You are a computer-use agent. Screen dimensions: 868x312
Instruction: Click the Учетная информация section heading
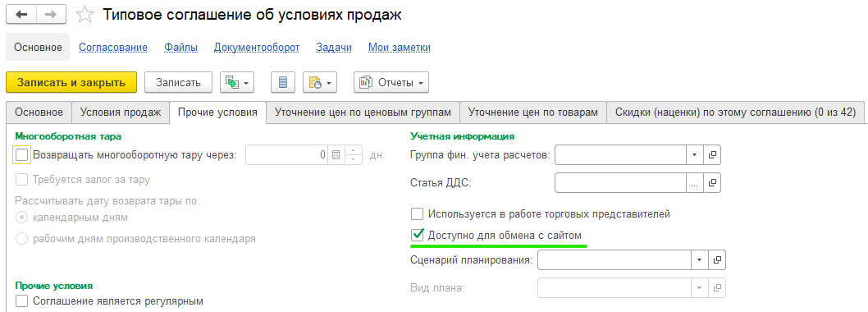(463, 135)
